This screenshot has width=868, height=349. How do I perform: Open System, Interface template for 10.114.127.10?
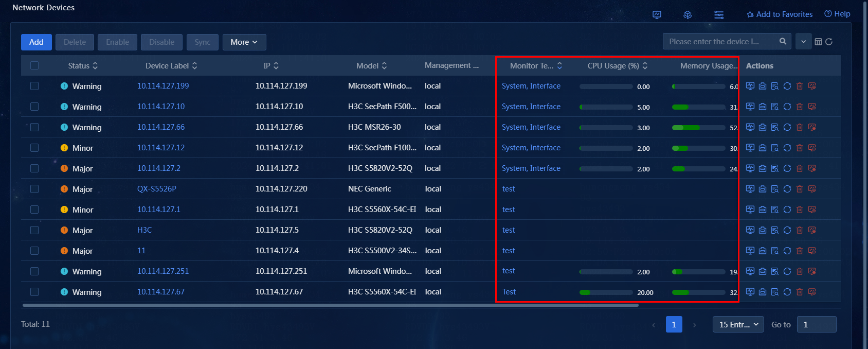click(x=531, y=107)
